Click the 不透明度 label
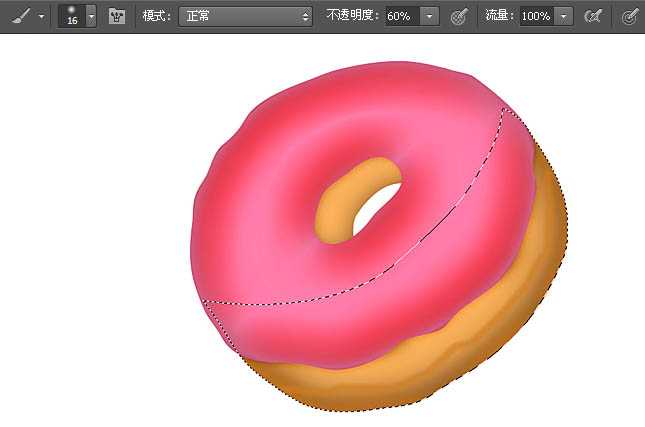This screenshot has width=645, height=427. 353,16
